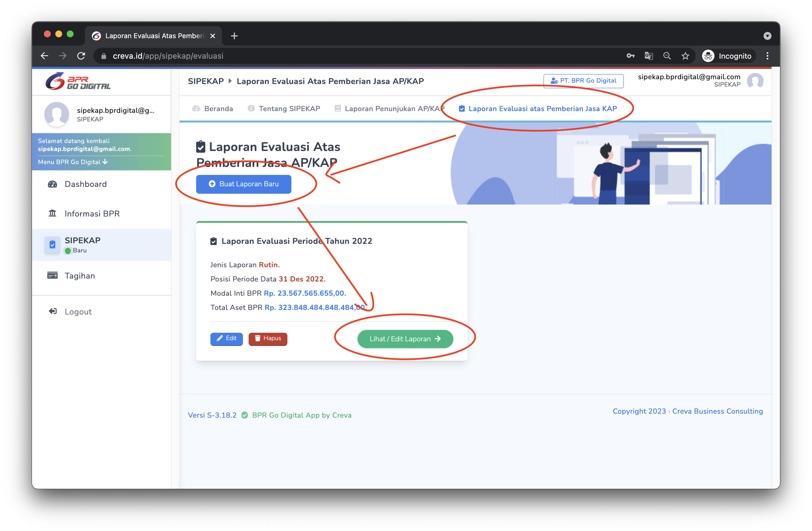Click BPR Go Digital App by Creva link
Viewport: 812px width, 531px height.
tap(302, 415)
